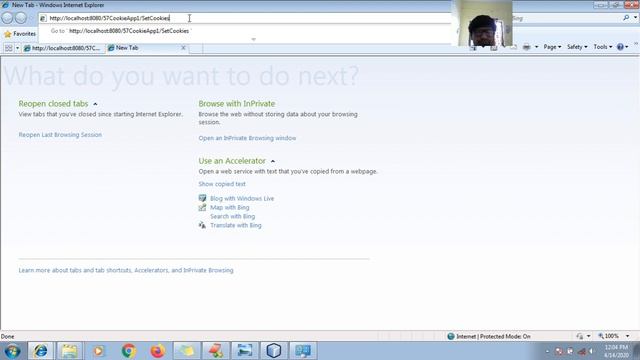640x360 pixels.
Task: Open the Tools menu
Action: [x=602, y=47]
